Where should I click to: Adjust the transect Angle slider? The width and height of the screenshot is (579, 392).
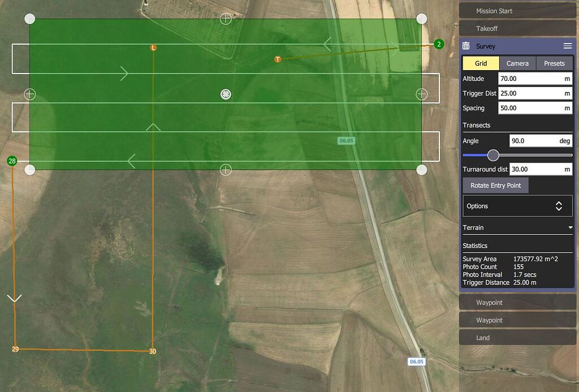[492, 155]
